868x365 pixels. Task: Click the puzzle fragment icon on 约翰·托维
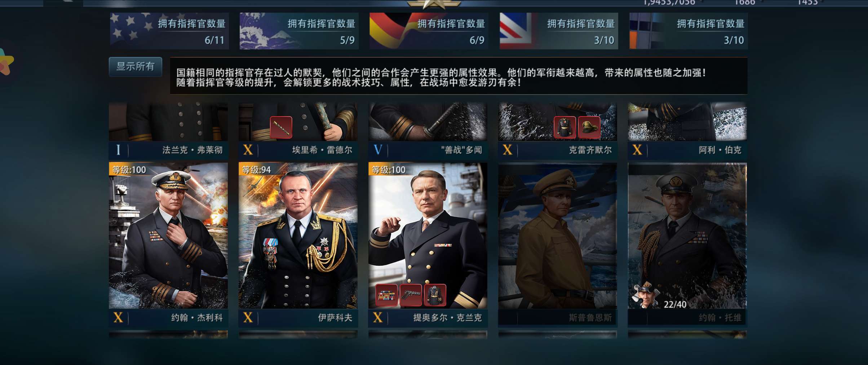(645, 295)
